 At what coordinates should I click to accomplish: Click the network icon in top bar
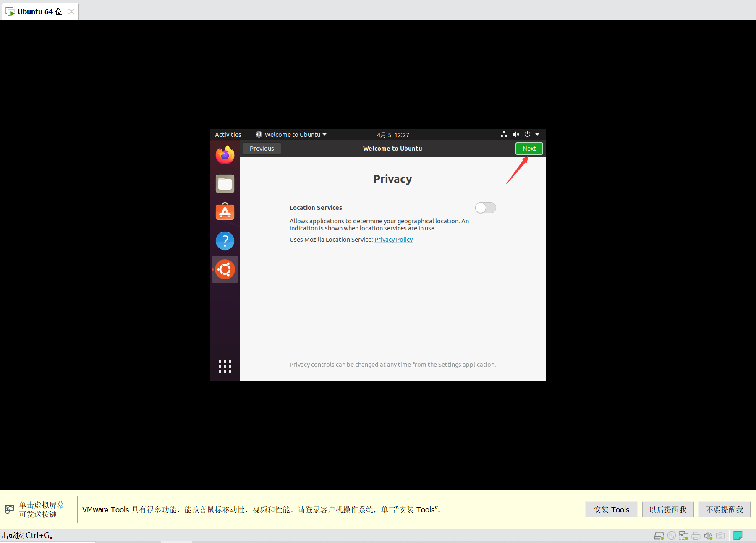504,134
